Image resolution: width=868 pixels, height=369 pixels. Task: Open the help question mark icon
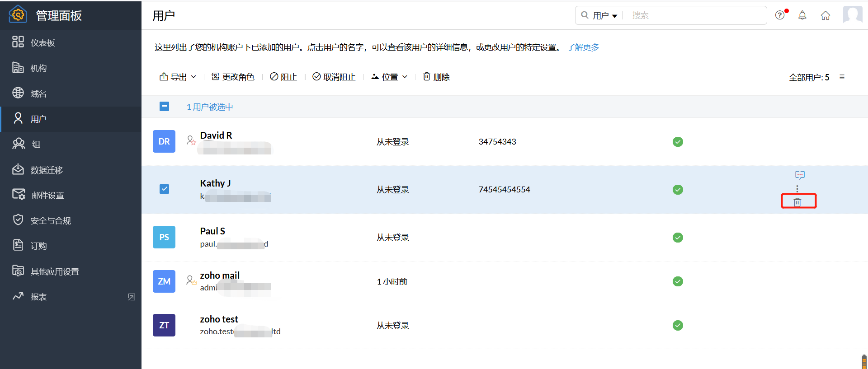[780, 15]
